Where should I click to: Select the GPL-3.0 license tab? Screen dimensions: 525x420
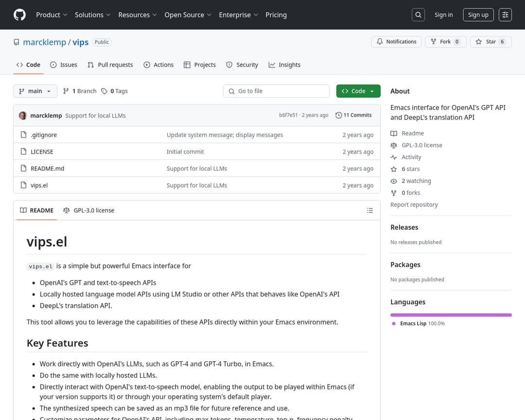pyautogui.click(x=89, y=210)
